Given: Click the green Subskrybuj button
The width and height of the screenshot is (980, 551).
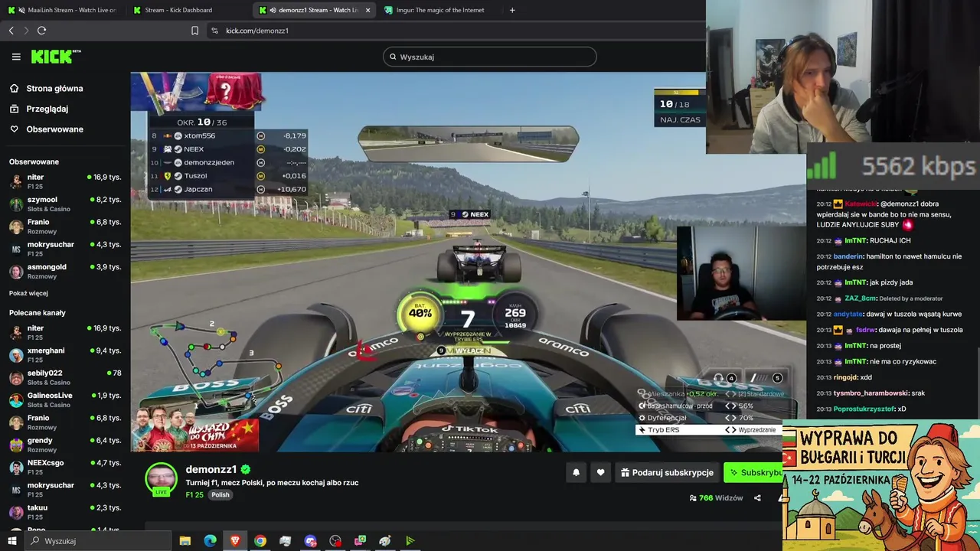Looking at the screenshot, I should coord(753,473).
